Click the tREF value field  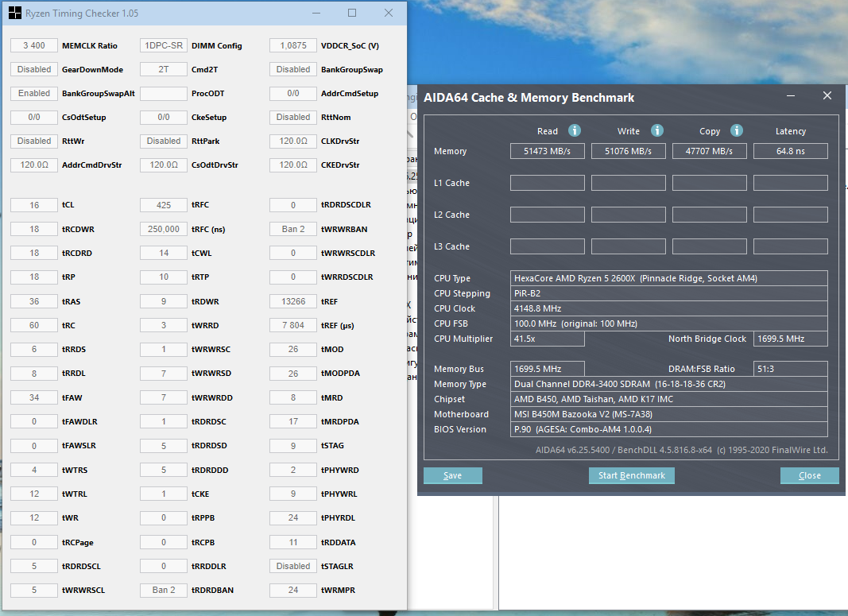pyautogui.click(x=293, y=301)
